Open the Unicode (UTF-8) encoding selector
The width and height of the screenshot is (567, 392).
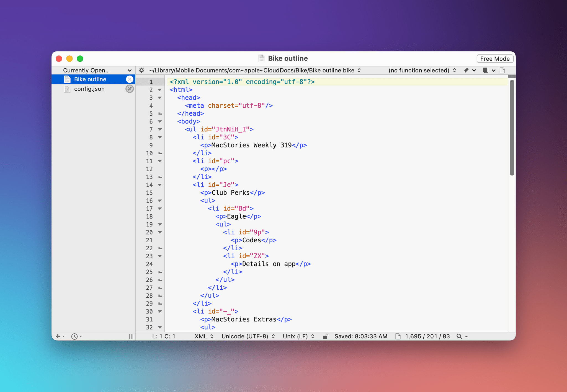coord(248,336)
